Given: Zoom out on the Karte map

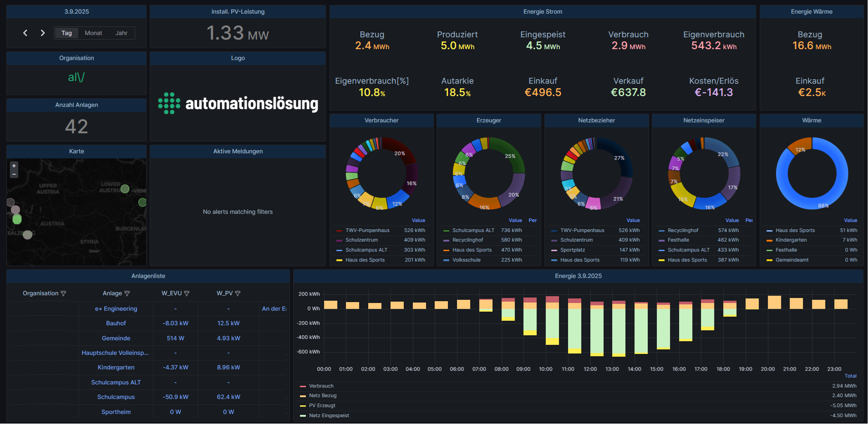Looking at the screenshot, I should pyautogui.click(x=14, y=174).
